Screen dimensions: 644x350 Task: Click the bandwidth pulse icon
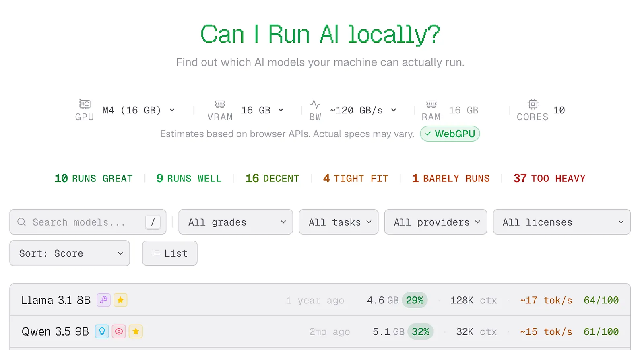315,104
